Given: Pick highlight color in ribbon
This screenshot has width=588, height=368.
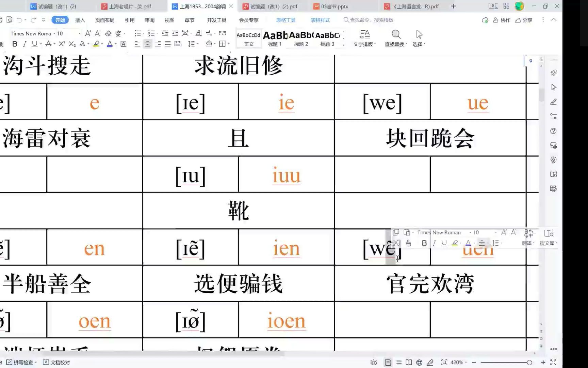Looking at the screenshot, I should click(96, 44).
